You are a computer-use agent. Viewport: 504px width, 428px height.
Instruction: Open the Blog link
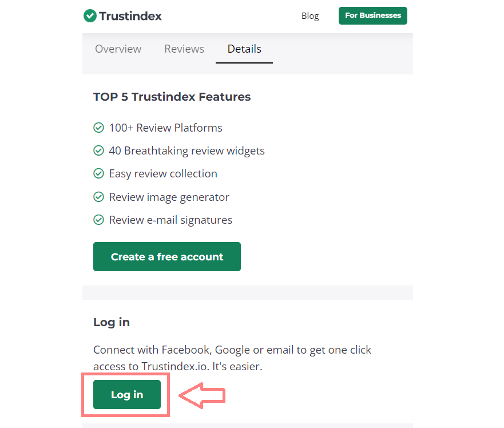click(310, 16)
